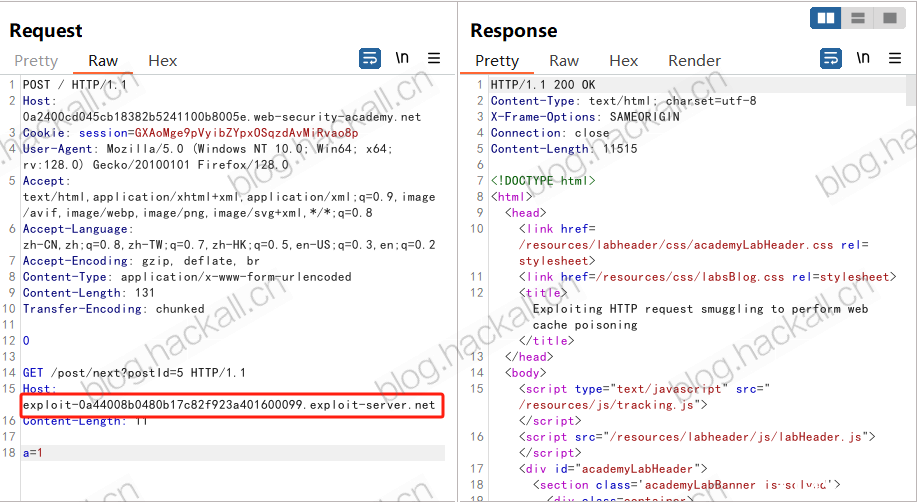Screen dimensions: 917x502
Task: Click the 'POST / HTTP/1.1' request line
Action: coord(75,85)
